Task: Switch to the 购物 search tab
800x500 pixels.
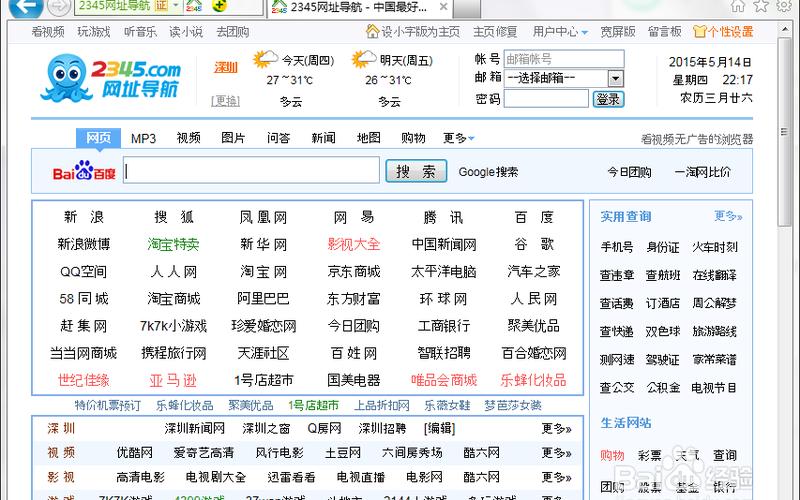Action: (x=413, y=138)
